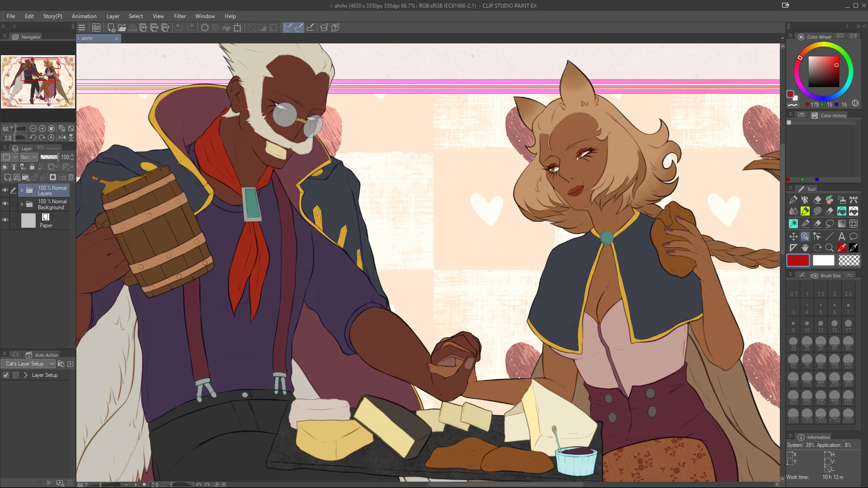Flip canvas horizontally in Navigator

(62, 137)
